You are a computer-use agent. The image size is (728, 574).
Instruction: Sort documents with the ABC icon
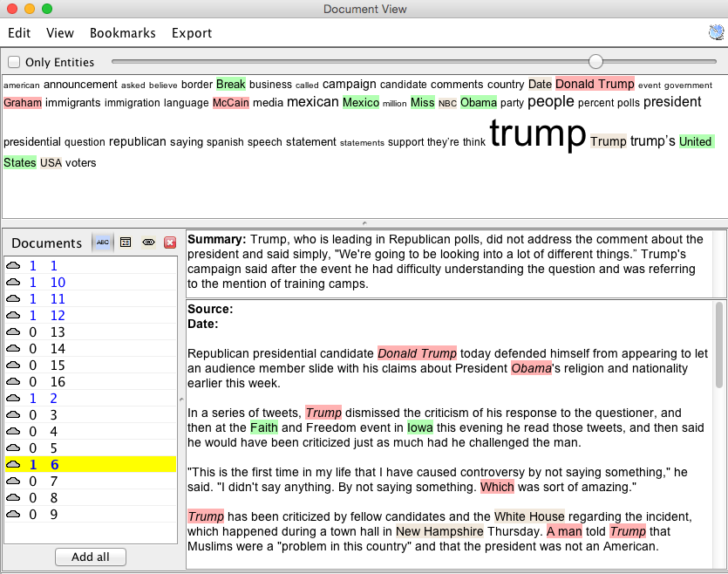[x=103, y=243]
